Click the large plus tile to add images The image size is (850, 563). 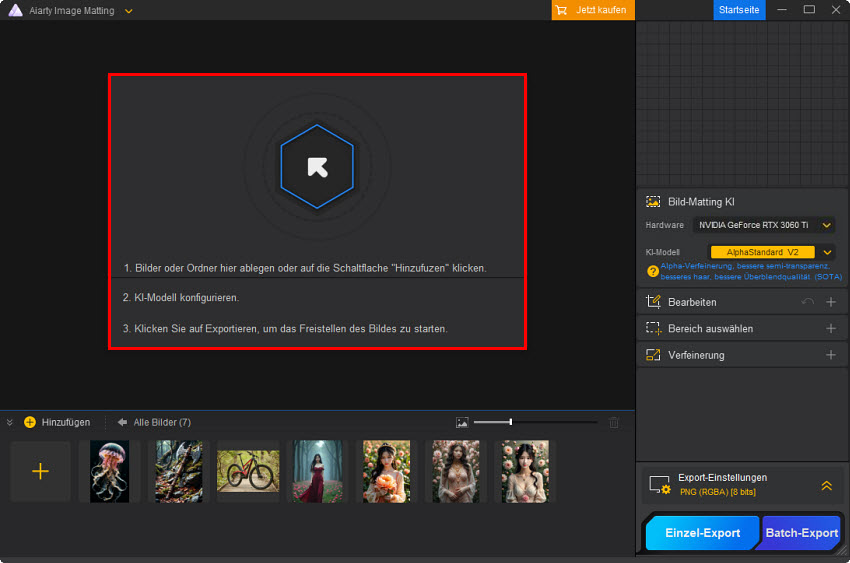(40, 471)
